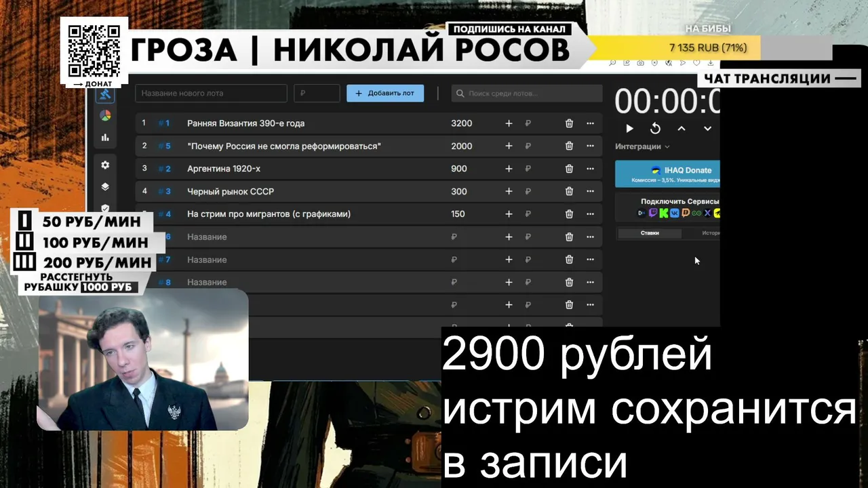Click the Twitch service icon
Screen dimensions: 868x488
[x=653, y=213]
